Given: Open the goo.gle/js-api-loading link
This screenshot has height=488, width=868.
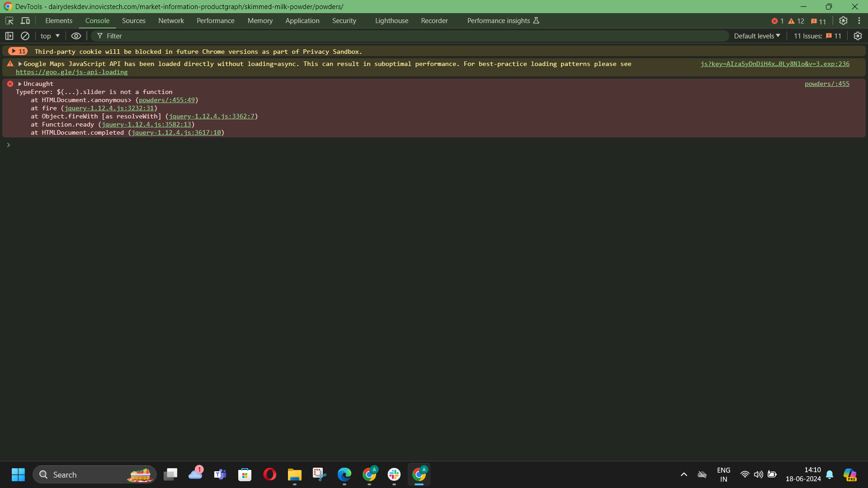Looking at the screenshot, I should tap(71, 72).
